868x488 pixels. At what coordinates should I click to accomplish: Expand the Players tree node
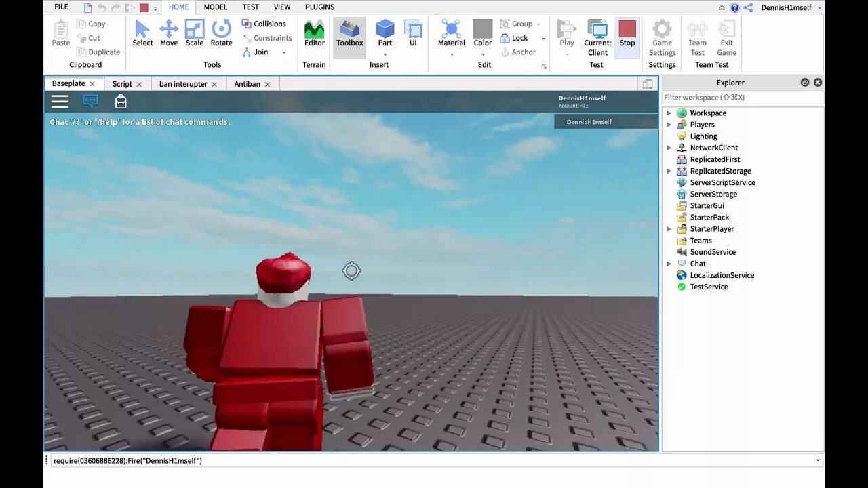[669, 125]
